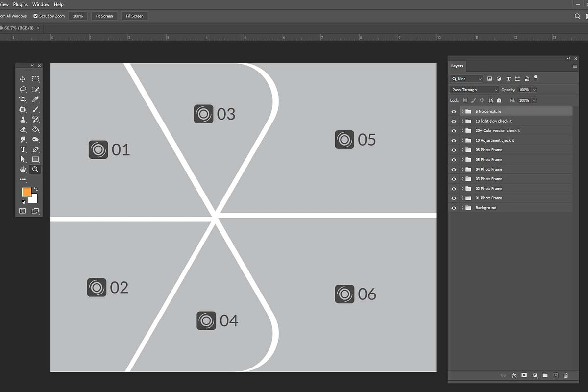Select the Rectangular Marquee tool
The height and width of the screenshot is (392, 588).
pos(36,79)
